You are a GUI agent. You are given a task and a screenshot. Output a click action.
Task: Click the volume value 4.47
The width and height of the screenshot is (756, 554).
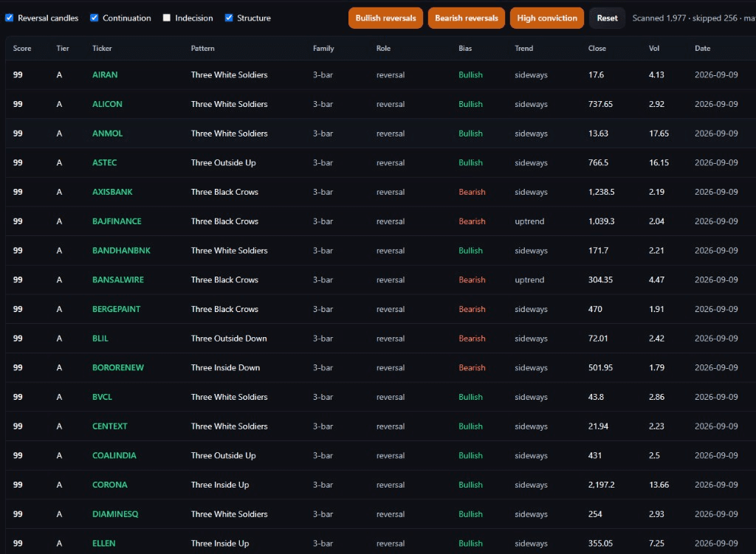[656, 280]
